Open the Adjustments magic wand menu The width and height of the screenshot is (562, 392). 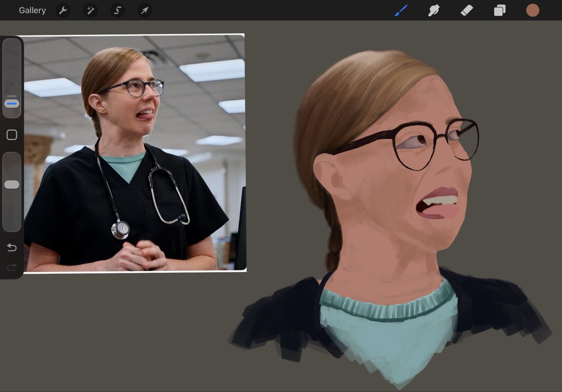[90, 10]
